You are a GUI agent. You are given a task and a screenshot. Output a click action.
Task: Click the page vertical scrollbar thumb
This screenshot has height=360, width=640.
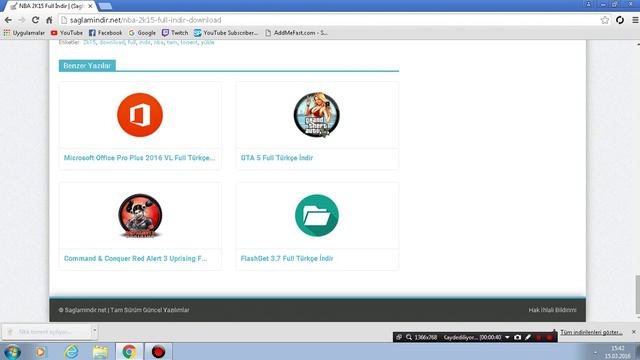[637, 295]
